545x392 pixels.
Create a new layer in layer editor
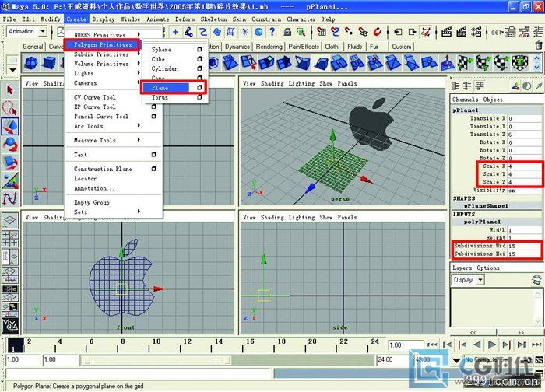(537, 279)
